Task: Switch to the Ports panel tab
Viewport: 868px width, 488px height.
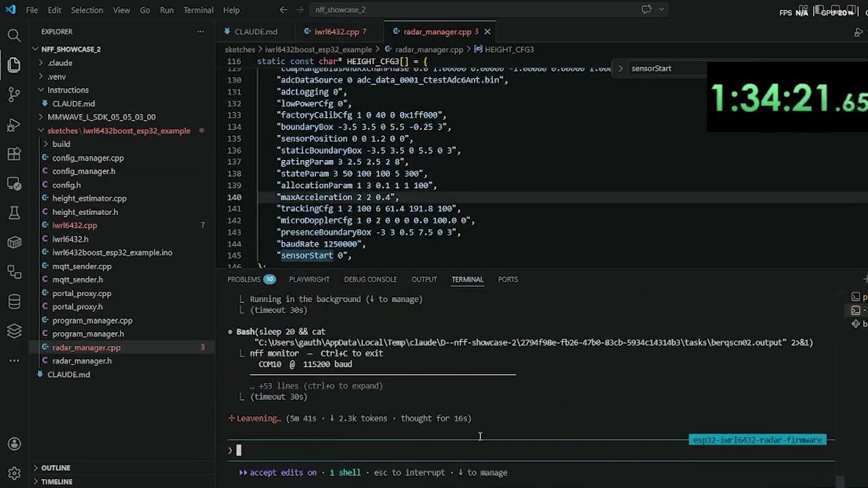Action: (x=507, y=279)
